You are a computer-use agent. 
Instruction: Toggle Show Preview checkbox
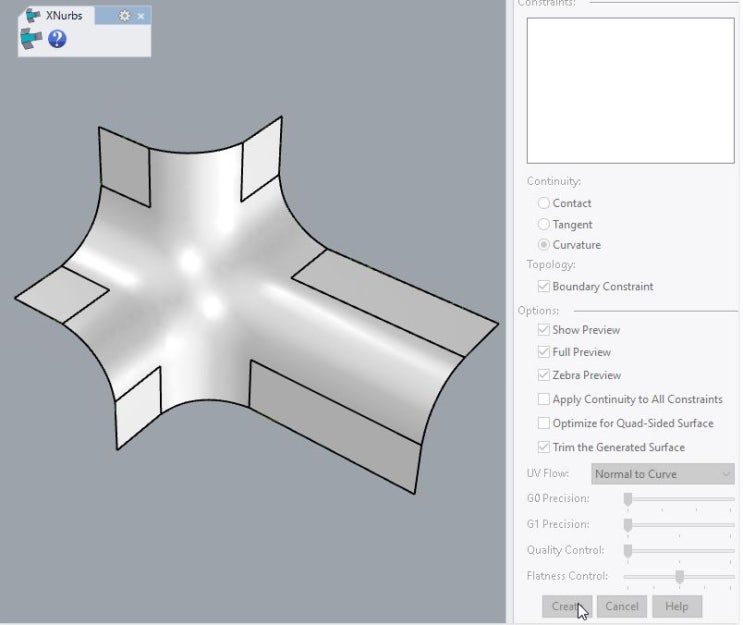[x=544, y=330]
